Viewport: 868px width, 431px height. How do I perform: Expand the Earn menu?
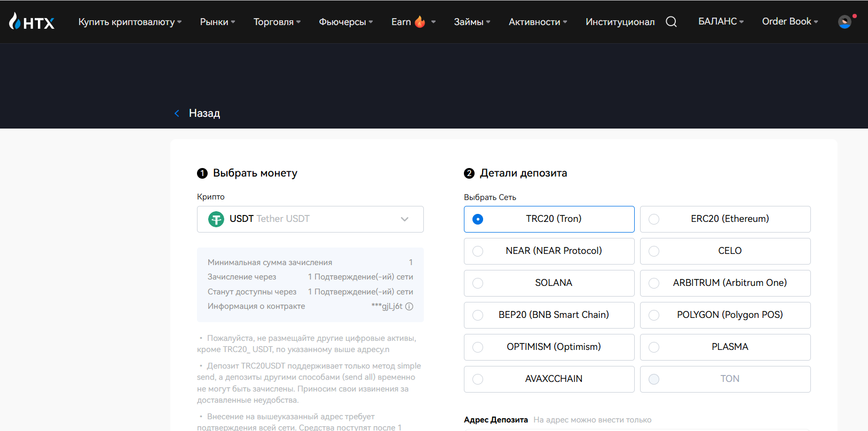click(x=414, y=22)
